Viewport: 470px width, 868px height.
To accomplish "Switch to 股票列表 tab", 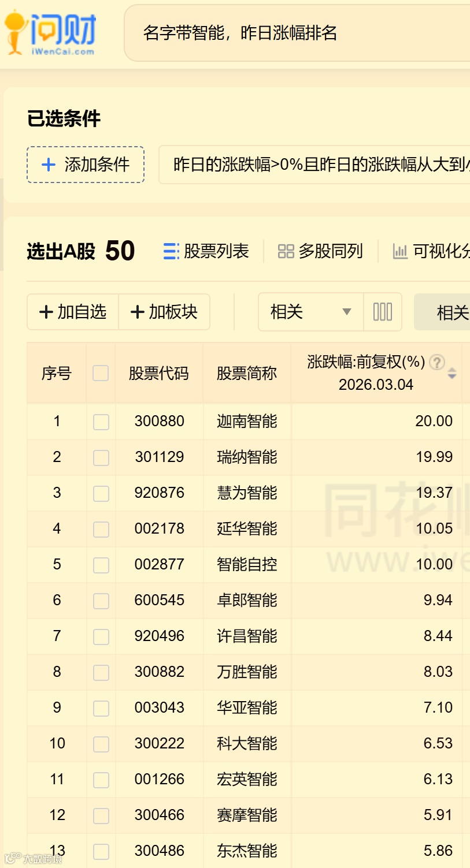I will click(x=206, y=251).
